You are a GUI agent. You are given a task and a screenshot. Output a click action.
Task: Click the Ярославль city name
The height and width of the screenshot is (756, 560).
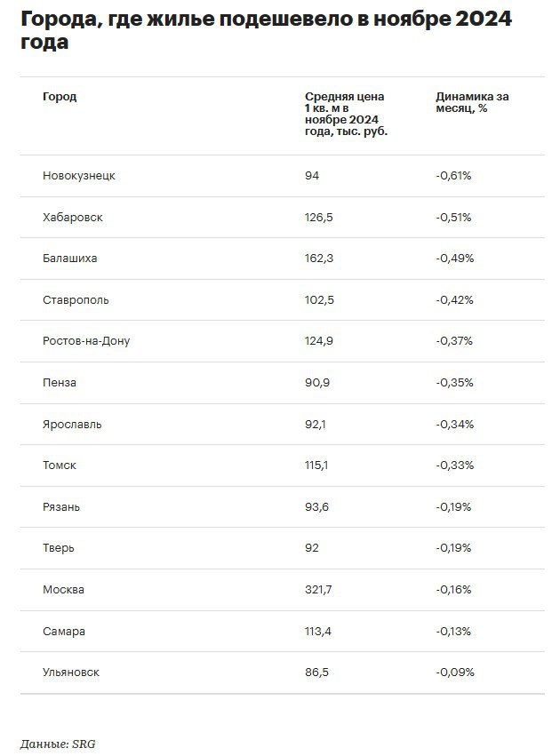(72, 425)
